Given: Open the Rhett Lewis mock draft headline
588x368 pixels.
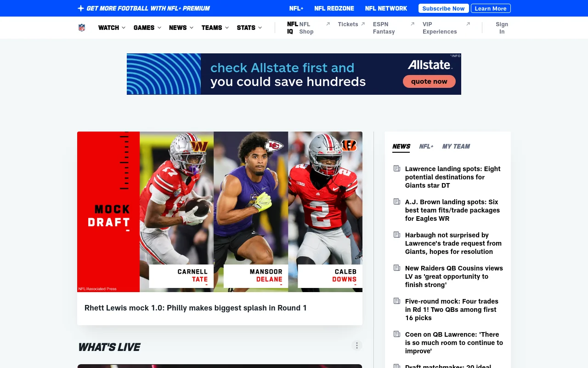Looking at the screenshot, I should pyautogui.click(x=195, y=308).
